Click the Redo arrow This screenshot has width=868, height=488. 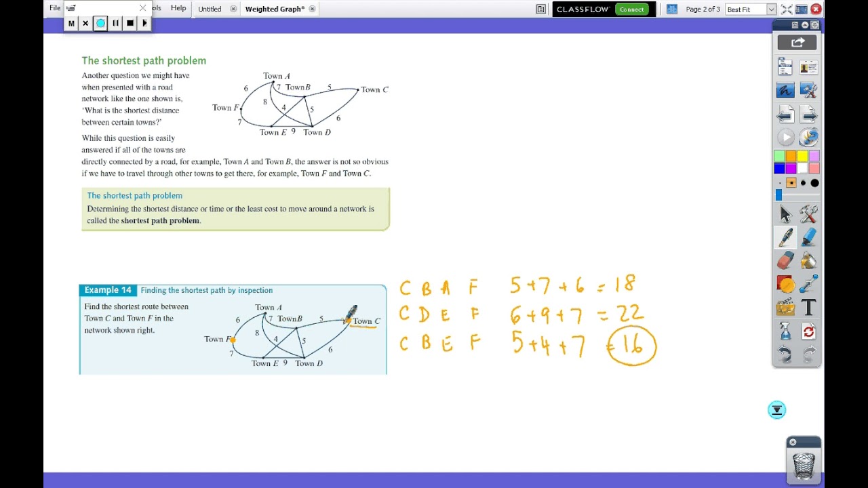[808, 354]
